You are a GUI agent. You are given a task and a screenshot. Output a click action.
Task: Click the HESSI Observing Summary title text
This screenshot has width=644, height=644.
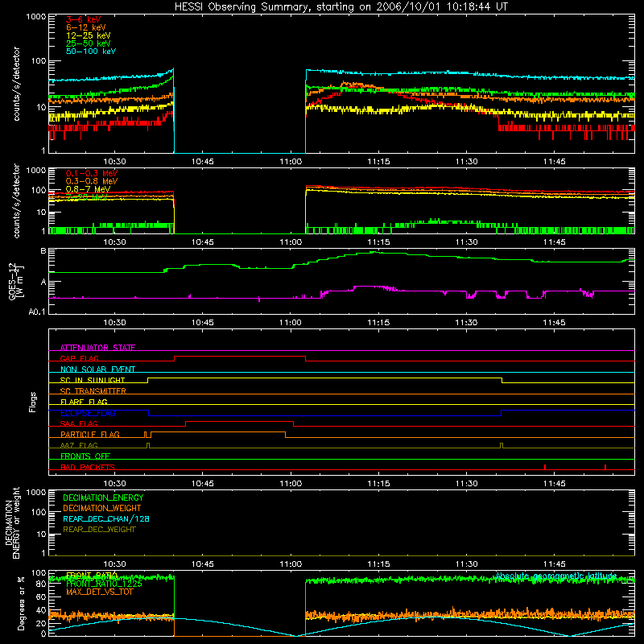coord(341,7)
